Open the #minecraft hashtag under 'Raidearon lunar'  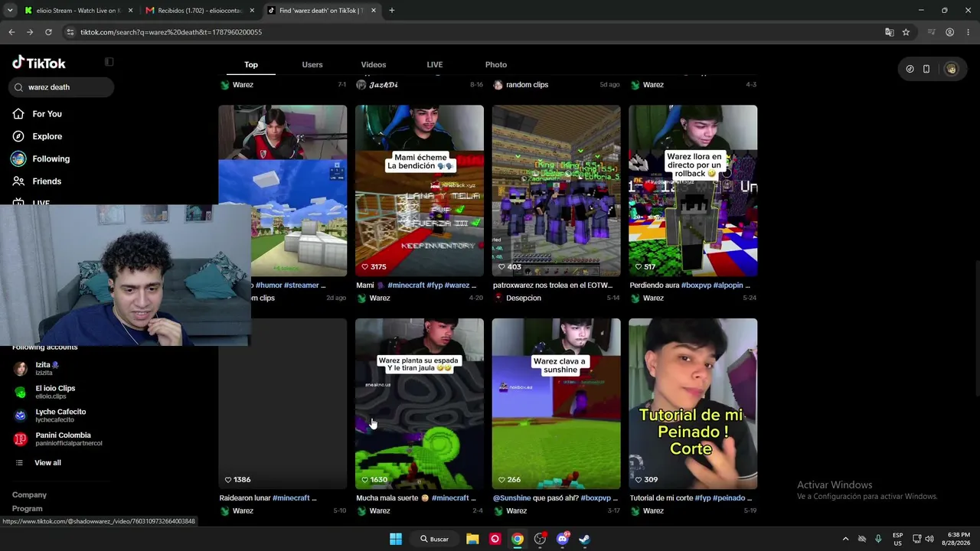click(x=291, y=498)
